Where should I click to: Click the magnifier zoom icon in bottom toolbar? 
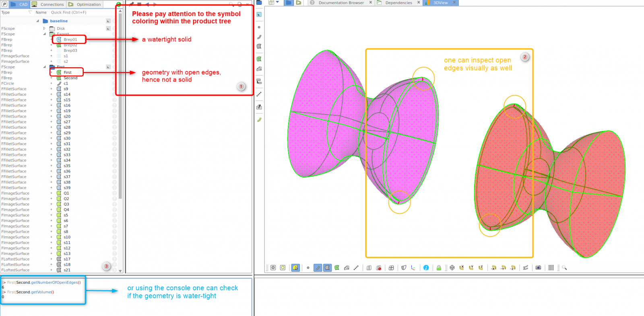[x=564, y=268]
